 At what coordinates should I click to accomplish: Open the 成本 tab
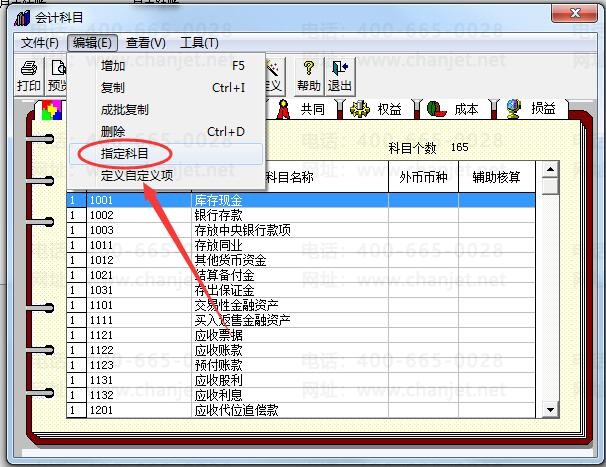click(x=453, y=109)
